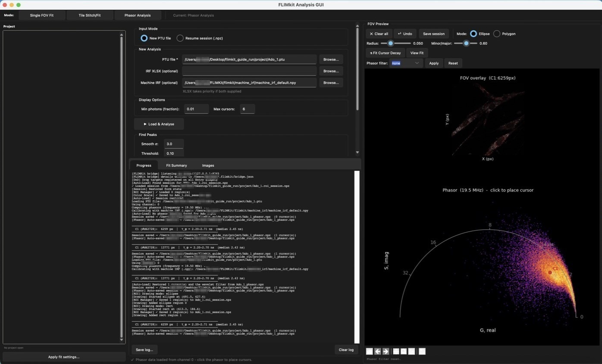Click the Forward arrow in plot toolbar

[x=386, y=352]
